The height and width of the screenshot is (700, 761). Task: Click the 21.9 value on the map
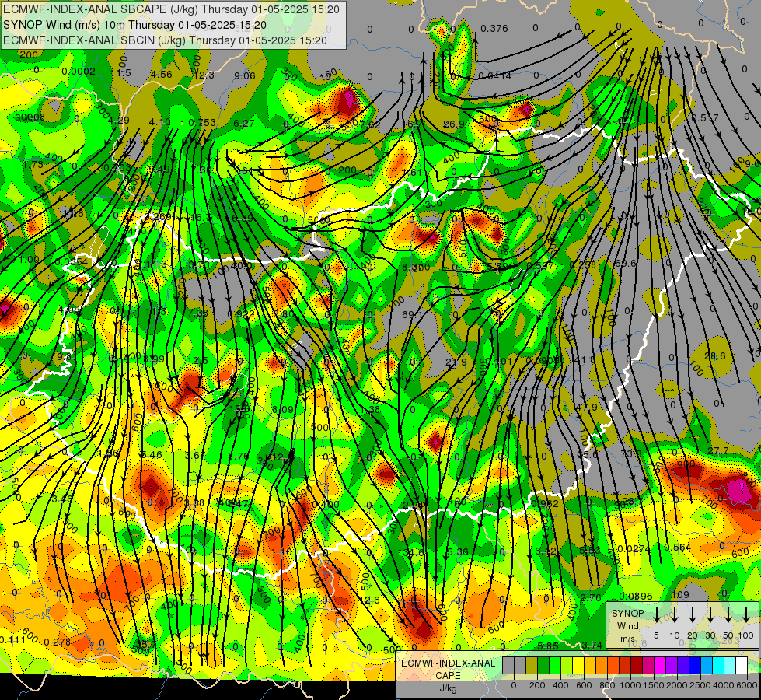[x=456, y=362]
